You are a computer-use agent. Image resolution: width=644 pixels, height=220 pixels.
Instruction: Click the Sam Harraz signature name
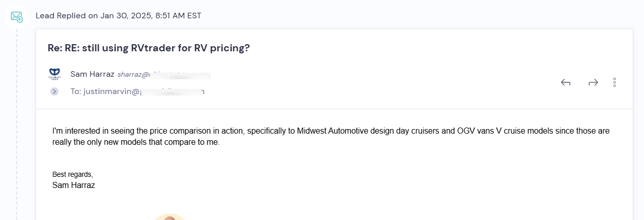point(74,185)
